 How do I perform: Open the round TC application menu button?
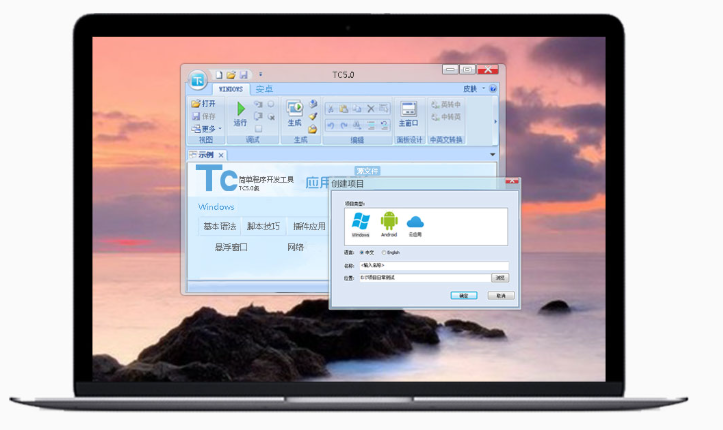[198, 80]
